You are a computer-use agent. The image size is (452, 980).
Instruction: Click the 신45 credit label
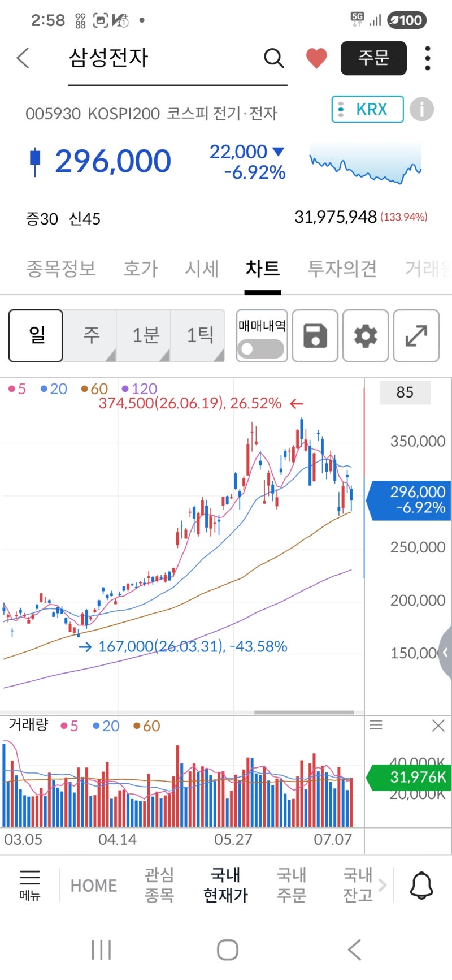(85, 219)
